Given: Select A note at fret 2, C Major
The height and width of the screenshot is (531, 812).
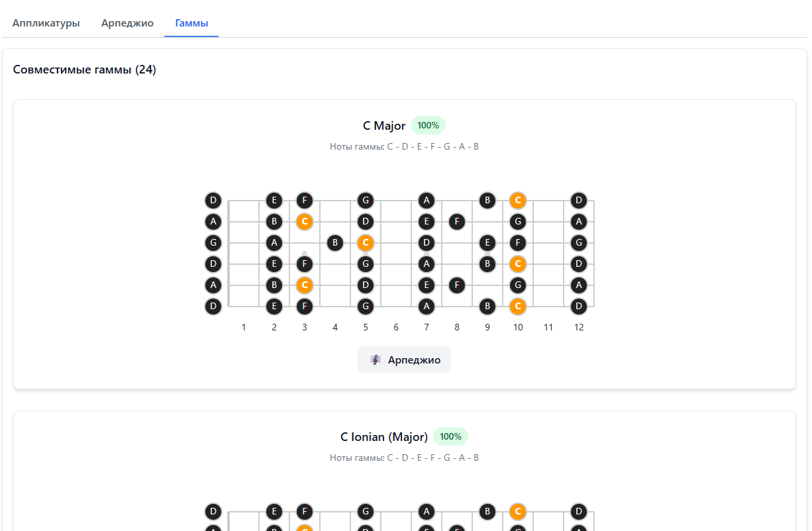Looking at the screenshot, I should pos(274,242).
